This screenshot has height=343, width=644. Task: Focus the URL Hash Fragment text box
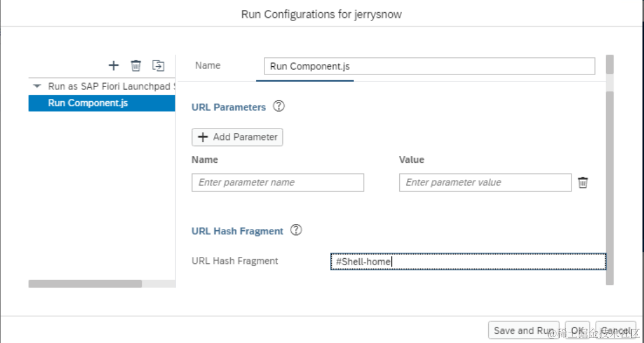[x=468, y=262]
